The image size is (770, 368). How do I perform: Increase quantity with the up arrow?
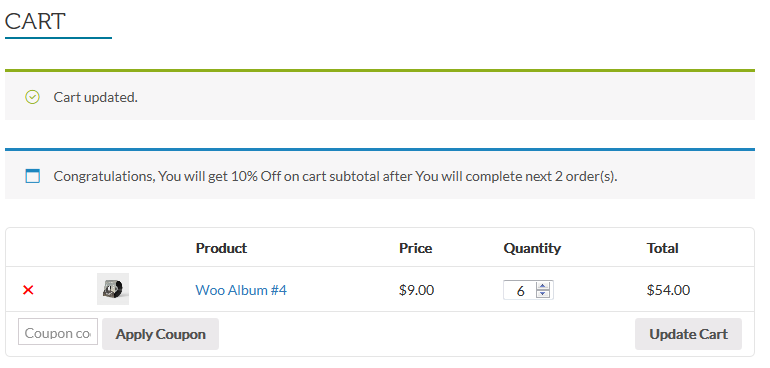tap(543, 286)
